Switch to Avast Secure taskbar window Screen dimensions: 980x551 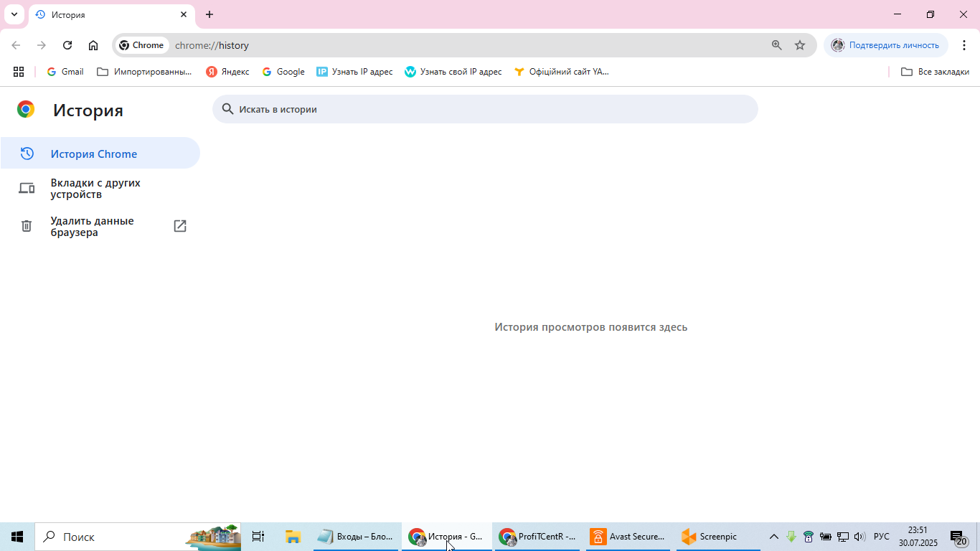tap(628, 537)
